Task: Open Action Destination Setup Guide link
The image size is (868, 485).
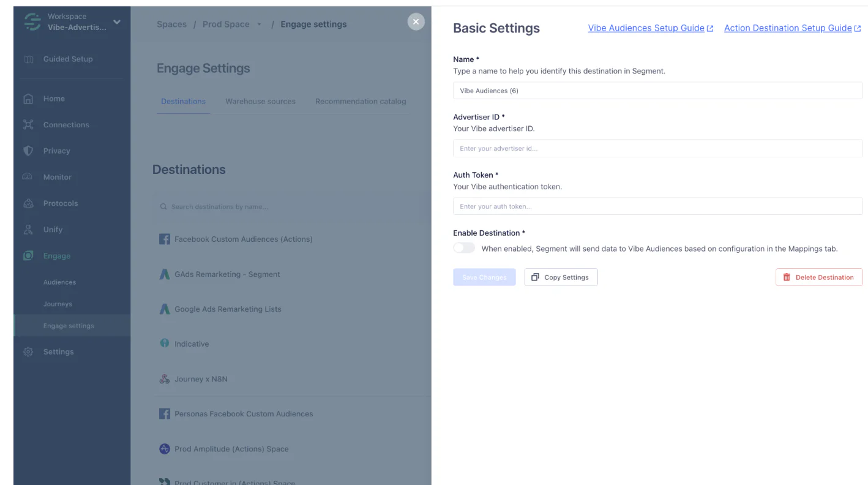Action: [788, 28]
